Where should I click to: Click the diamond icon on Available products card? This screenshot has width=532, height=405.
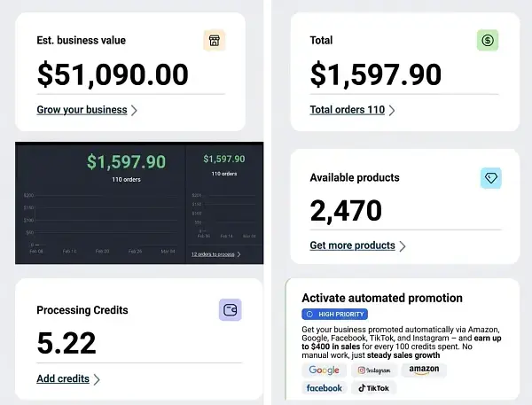490,178
